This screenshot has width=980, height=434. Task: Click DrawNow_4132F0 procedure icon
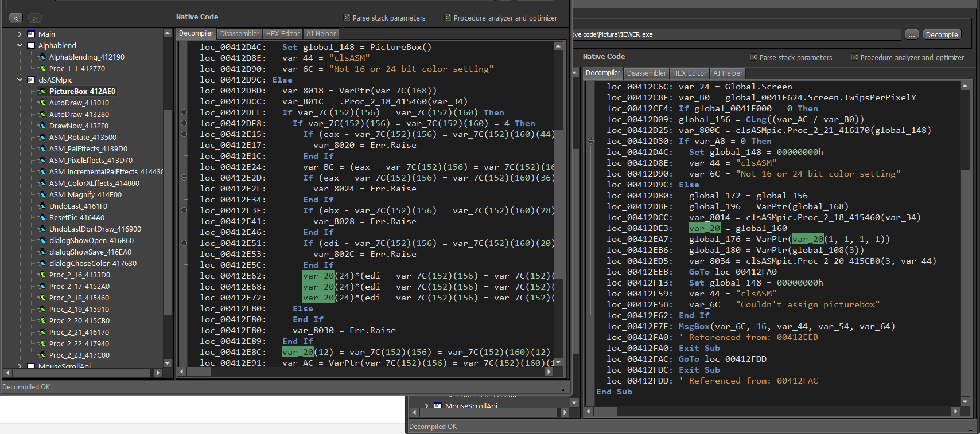(x=42, y=126)
